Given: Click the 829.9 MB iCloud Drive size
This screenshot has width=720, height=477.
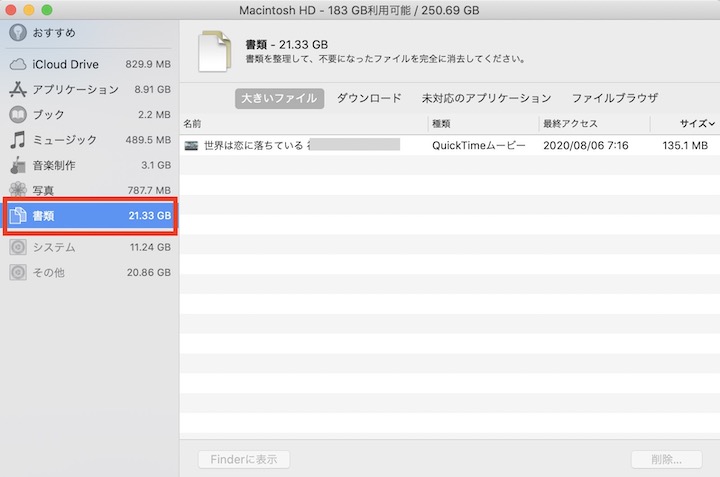Looking at the screenshot, I should pyautogui.click(x=148, y=64).
